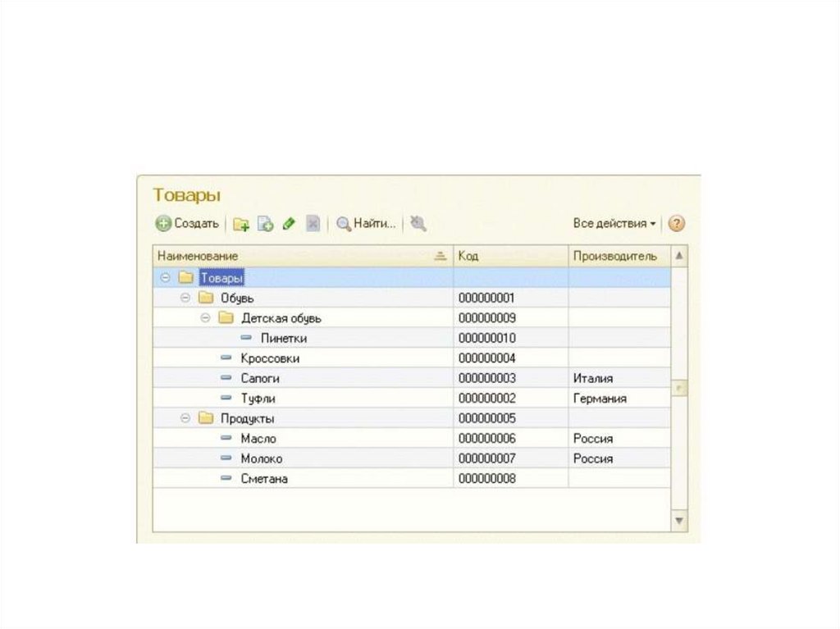
Task: Click the Производитель column header
Action: click(615, 256)
